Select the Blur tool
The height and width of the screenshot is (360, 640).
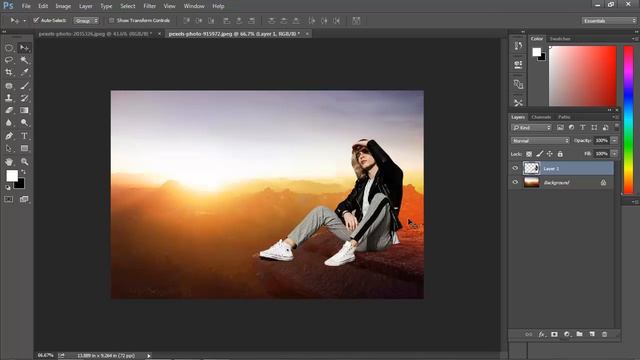point(9,122)
